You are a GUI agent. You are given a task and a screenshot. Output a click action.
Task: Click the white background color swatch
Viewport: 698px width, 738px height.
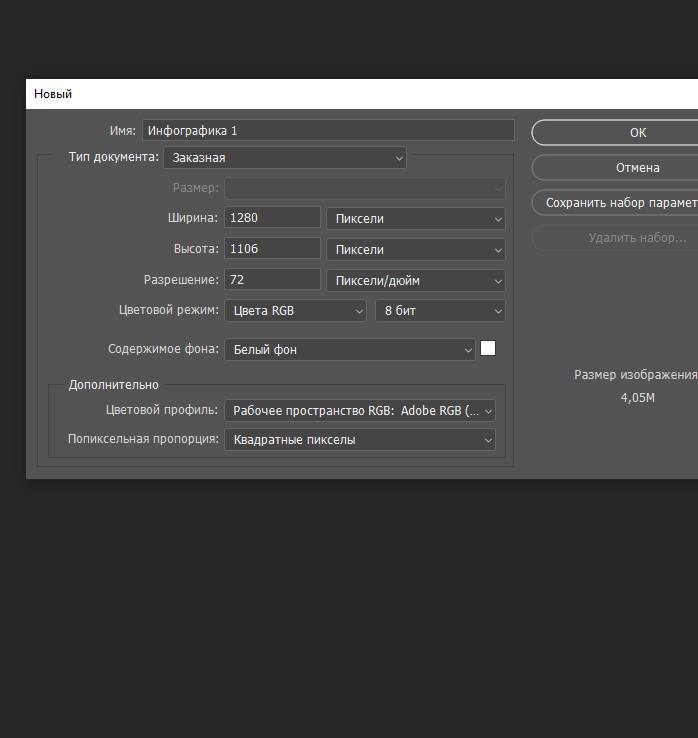coord(488,348)
